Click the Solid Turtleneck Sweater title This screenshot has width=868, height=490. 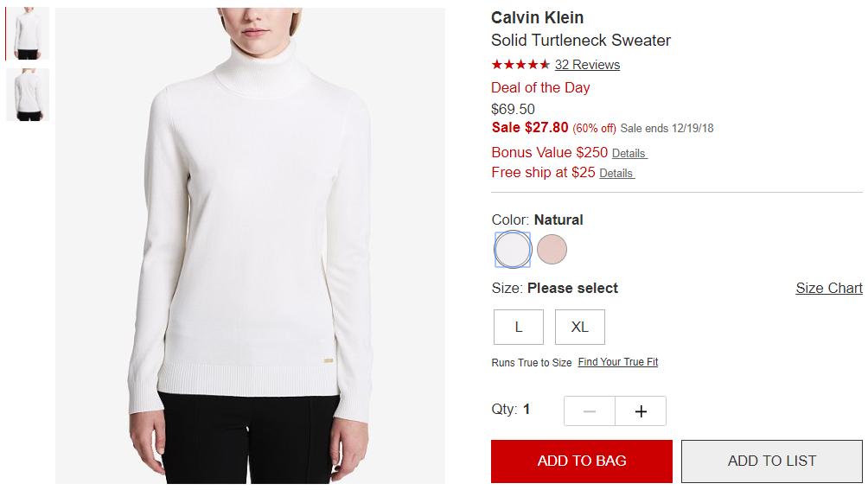tap(581, 41)
